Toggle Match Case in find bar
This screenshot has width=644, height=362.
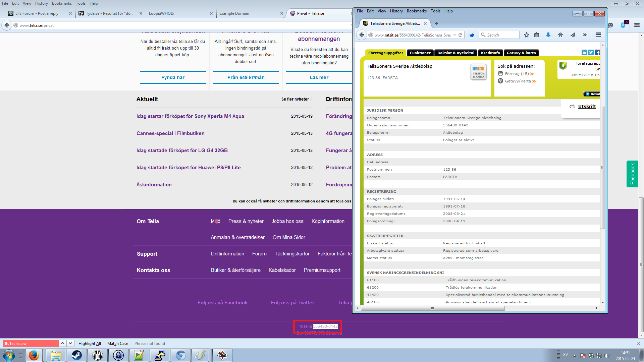[118, 344]
